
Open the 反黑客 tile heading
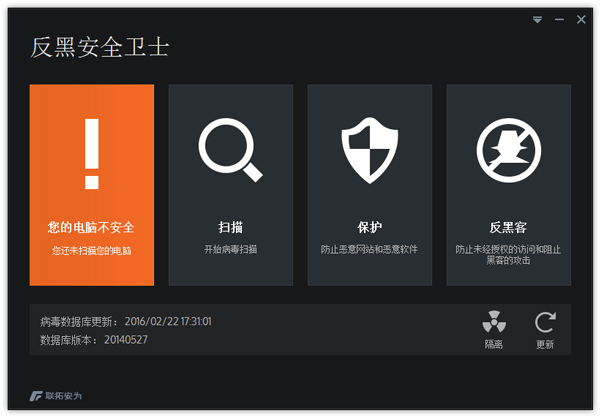pyautogui.click(x=509, y=227)
